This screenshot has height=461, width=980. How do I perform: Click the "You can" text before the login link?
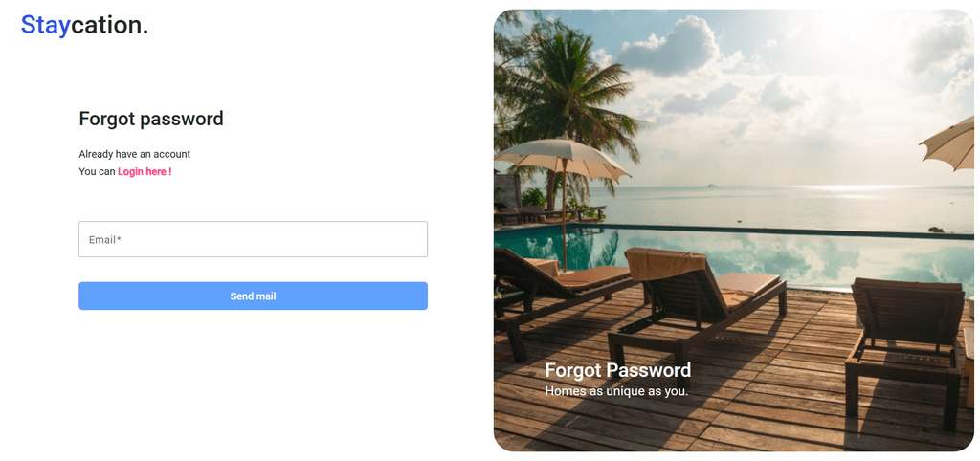[x=97, y=171]
